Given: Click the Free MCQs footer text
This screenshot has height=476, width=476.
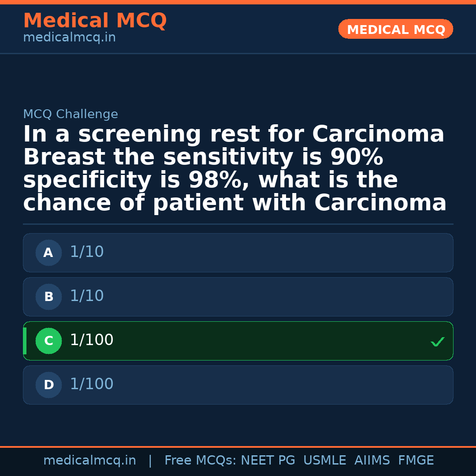Looking at the screenshot, I should 201,461.
